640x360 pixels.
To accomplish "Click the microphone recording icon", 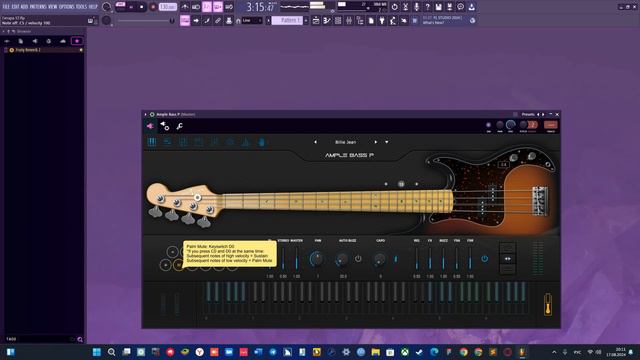I will point(416,7).
